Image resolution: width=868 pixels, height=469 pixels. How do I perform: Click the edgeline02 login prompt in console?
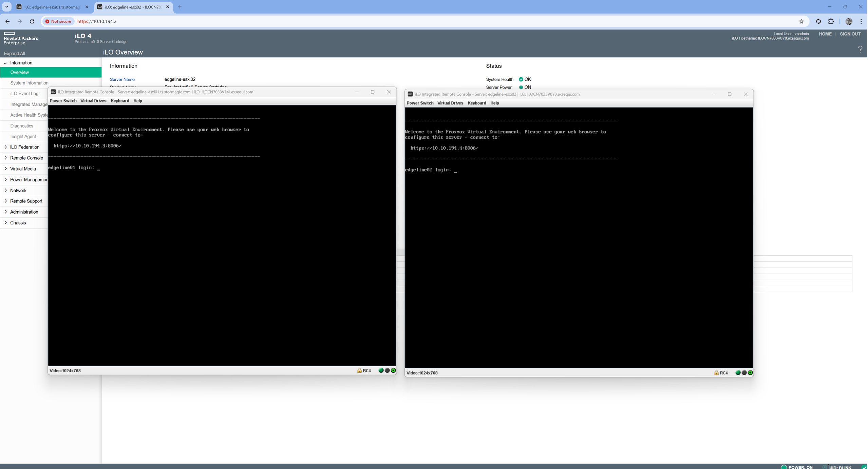431,170
